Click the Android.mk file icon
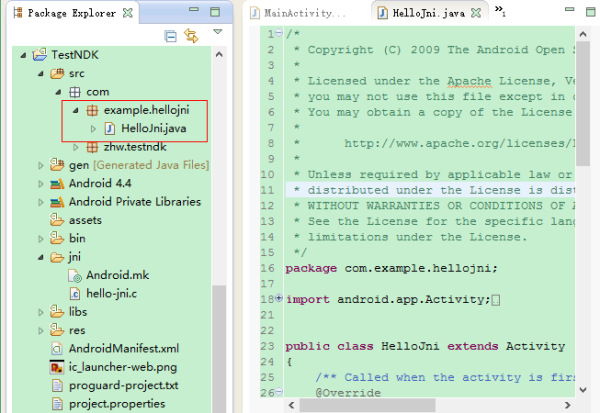Viewport: 600px width, 413px height. [x=75, y=276]
